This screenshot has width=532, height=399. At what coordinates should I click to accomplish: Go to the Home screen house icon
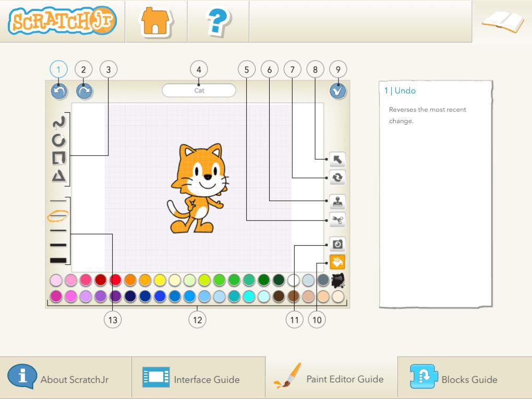pyautogui.click(x=156, y=22)
